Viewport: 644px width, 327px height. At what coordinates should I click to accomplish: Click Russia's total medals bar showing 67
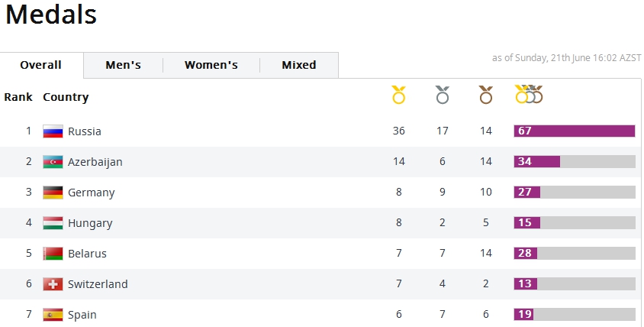click(x=575, y=131)
